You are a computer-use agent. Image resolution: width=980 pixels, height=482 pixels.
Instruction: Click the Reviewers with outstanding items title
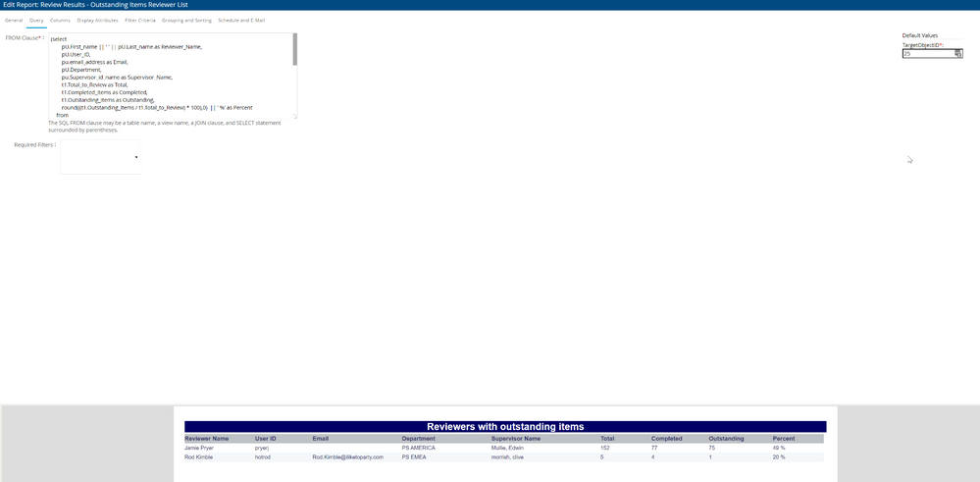coord(505,427)
